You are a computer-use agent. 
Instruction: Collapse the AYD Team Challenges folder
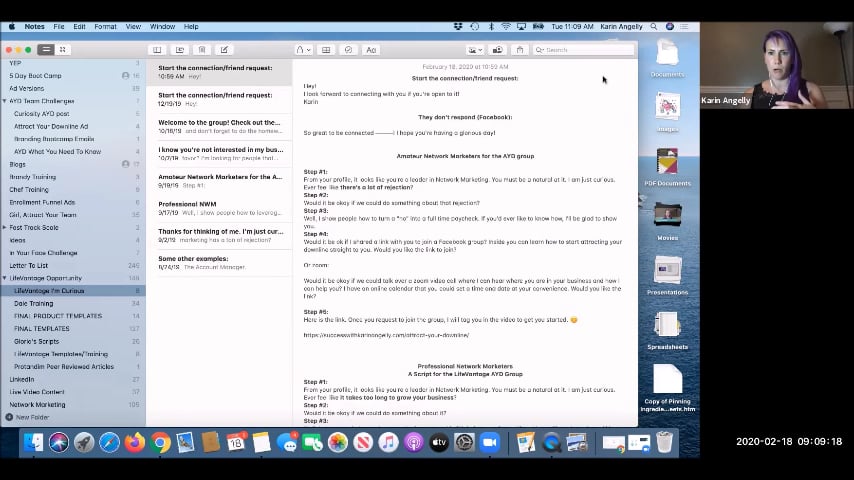[x=4, y=101]
